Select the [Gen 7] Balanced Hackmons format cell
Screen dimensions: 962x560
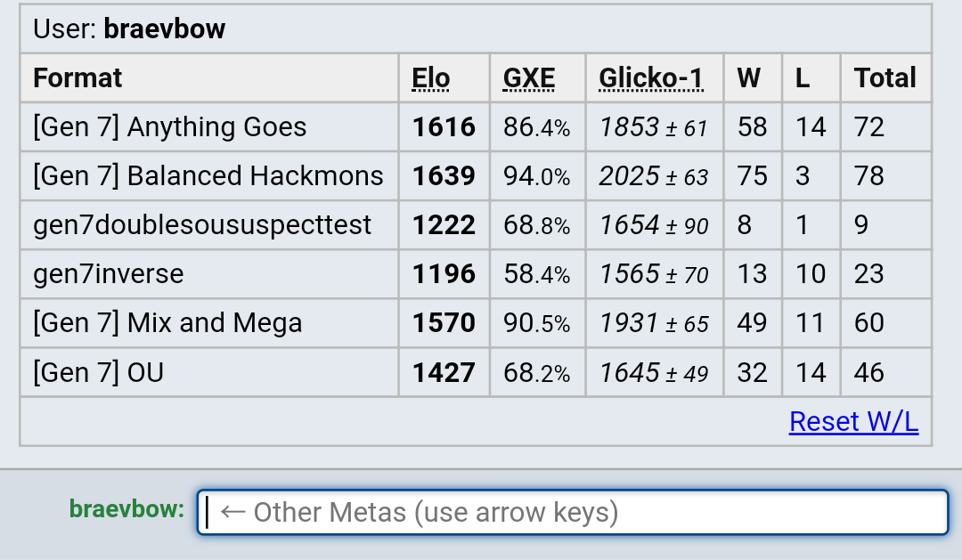[208, 176]
